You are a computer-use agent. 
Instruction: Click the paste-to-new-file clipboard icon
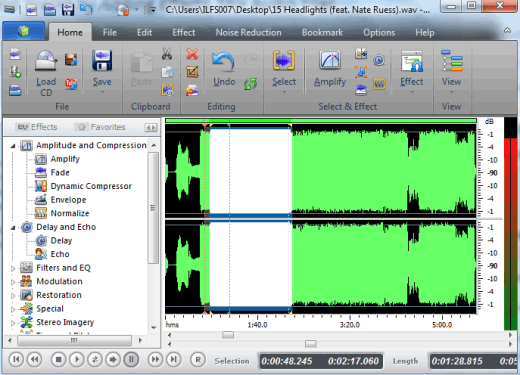[167, 90]
